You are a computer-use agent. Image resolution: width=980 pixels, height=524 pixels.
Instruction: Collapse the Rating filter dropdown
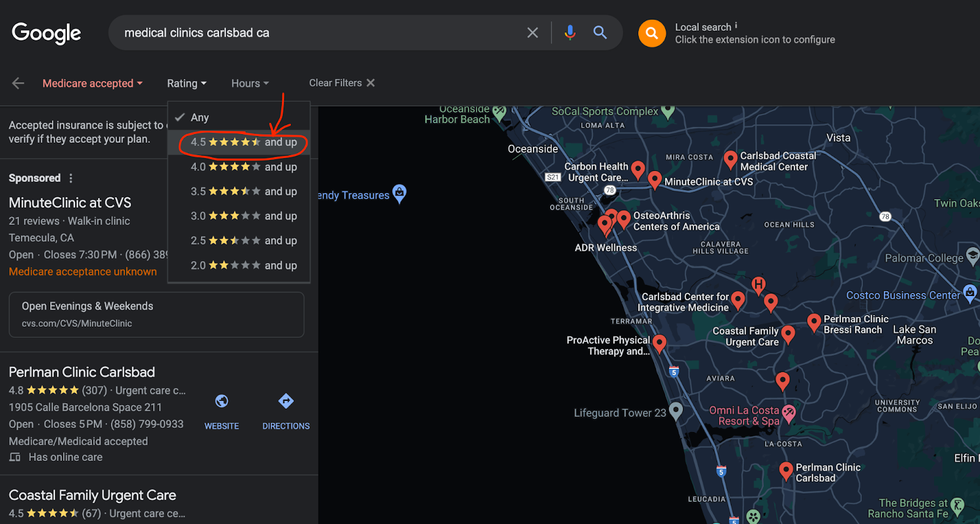point(187,83)
